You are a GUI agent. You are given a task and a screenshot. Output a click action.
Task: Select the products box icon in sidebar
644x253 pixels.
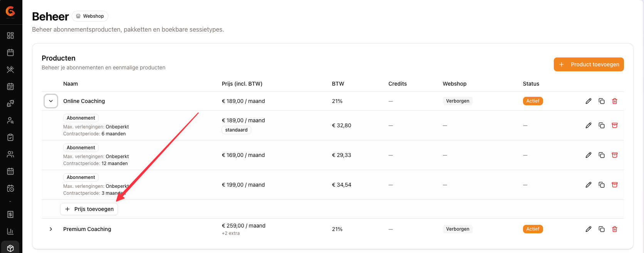10,248
